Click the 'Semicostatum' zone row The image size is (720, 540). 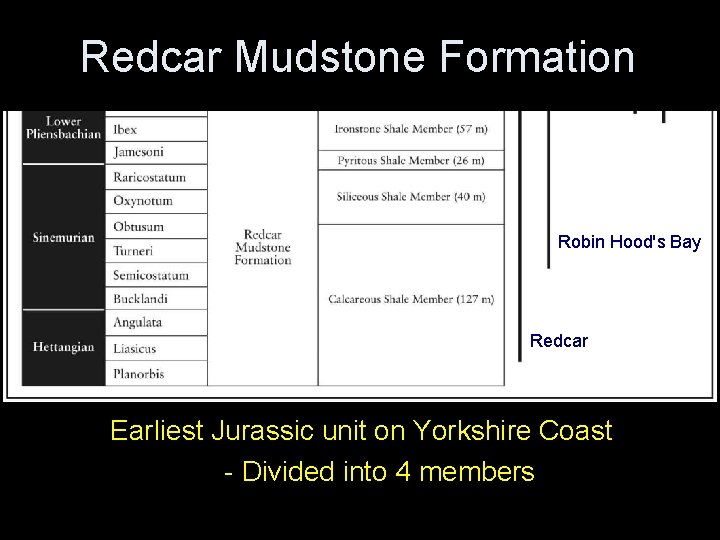click(156, 275)
